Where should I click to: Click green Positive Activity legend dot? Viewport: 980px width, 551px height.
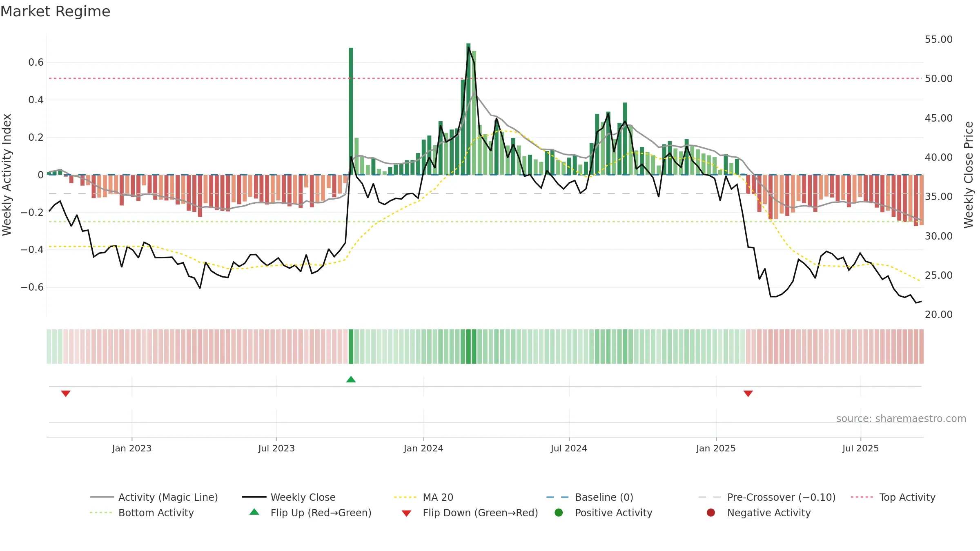click(x=559, y=513)
